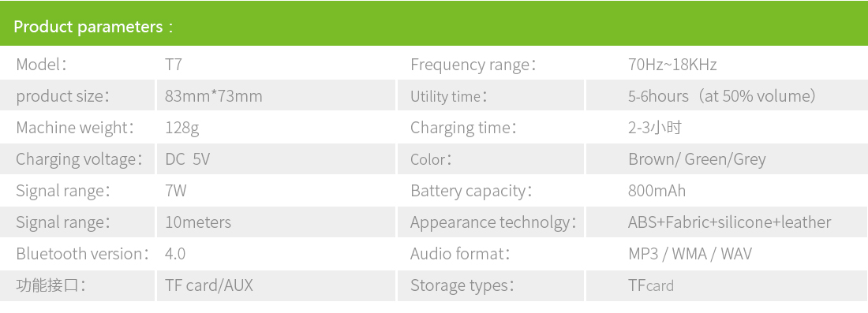Screen dimensions: 868x313
Task: Click the Charging voltage DC 5V value
Action: [188, 159]
